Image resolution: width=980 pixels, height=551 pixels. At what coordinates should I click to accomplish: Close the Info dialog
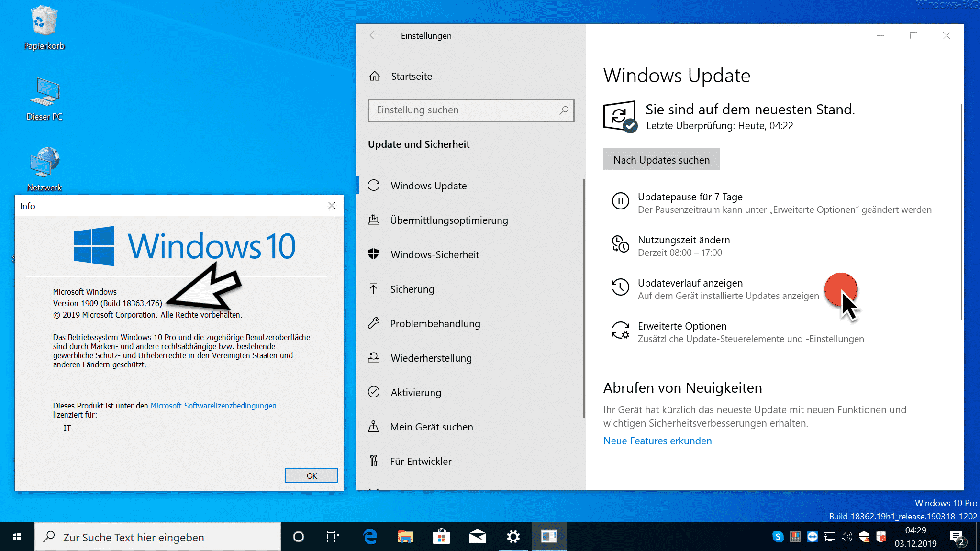coord(332,206)
